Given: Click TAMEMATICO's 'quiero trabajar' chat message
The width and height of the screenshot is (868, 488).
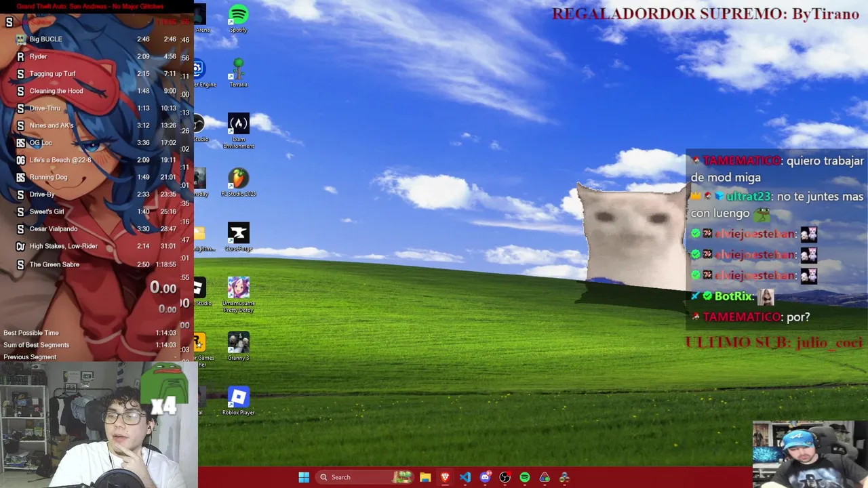Looking at the screenshot, I should pyautogui.click(x=778, y=169).
